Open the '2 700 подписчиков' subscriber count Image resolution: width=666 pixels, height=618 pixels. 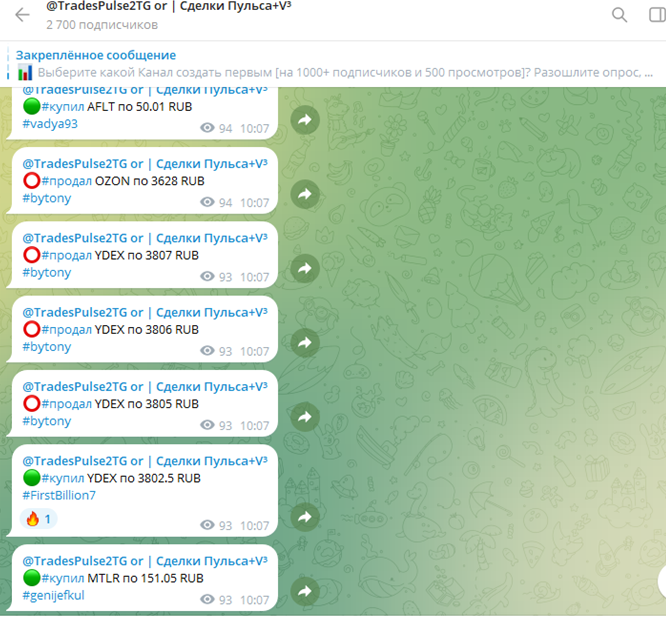(102, 25)
